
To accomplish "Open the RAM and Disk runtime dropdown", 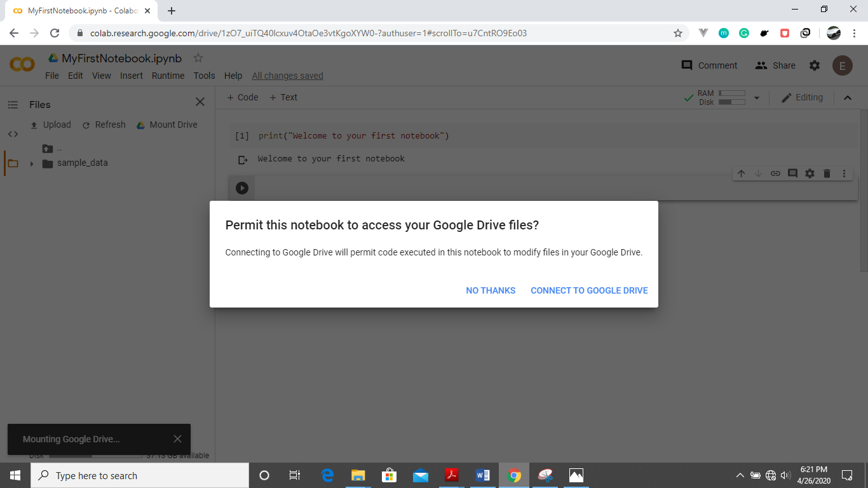I will [x=756, y=98].
